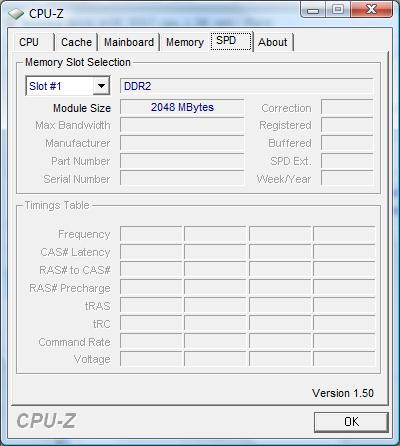The height and width of the screenshot is (446, 400).
Task: Minimize the CPU-Z window
Action: [x=313, y=10]
